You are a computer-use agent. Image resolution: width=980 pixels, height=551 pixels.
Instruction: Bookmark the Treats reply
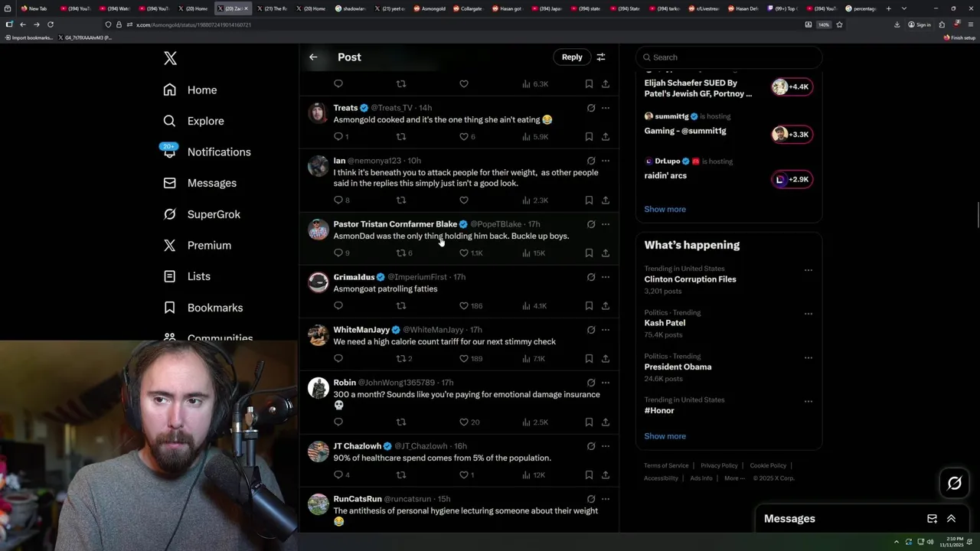589,137
